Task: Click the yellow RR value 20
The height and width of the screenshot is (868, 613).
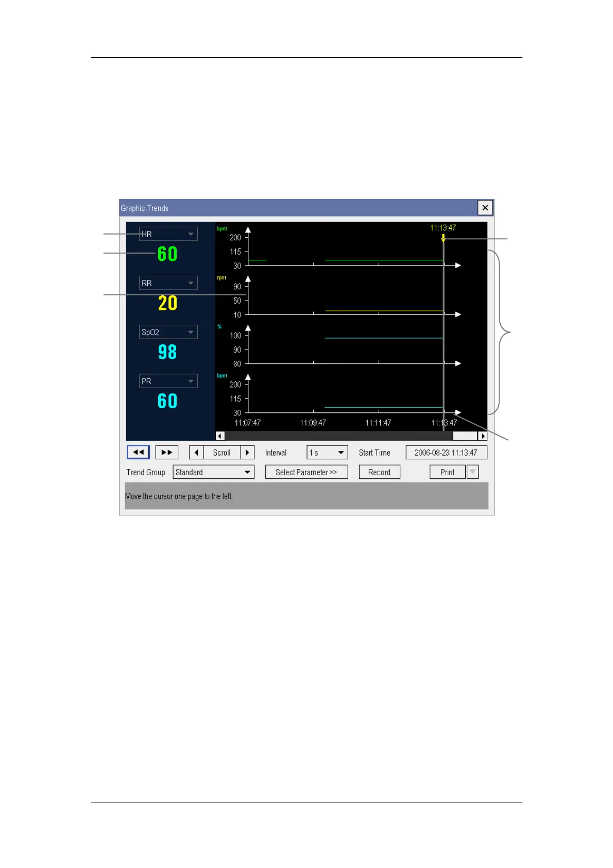Action: (x=167, y=303)
